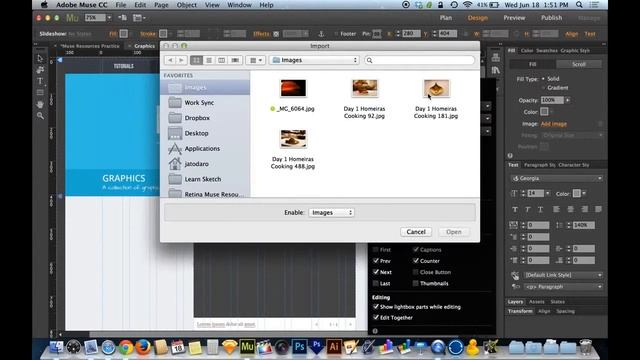640x360 pixels.
Task: Open the Enable Images filter dropdown
Action: click(331, 213)
